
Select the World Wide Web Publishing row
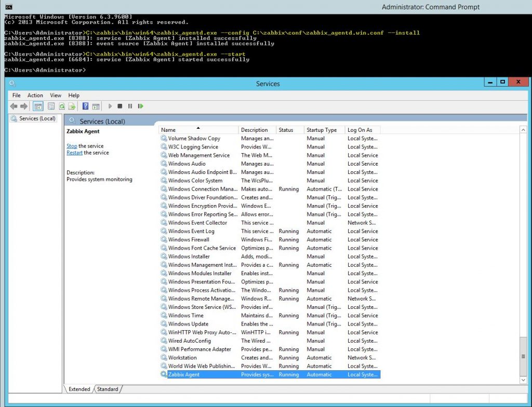(x=270, y=366)
